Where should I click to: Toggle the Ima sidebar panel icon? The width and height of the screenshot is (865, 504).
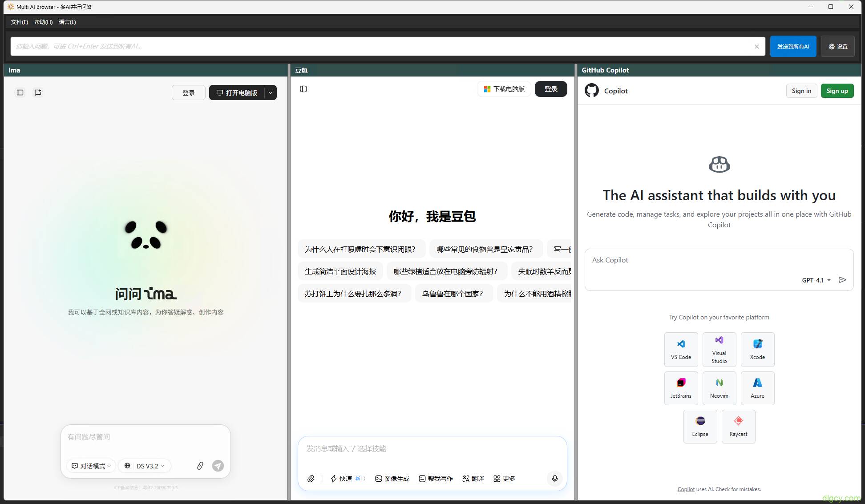(x=20, y=93)
